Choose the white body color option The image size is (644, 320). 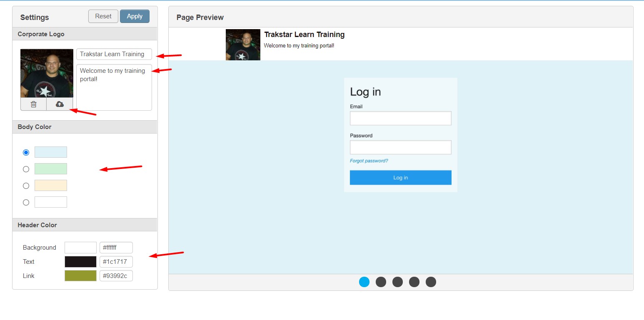click(26, 202)
